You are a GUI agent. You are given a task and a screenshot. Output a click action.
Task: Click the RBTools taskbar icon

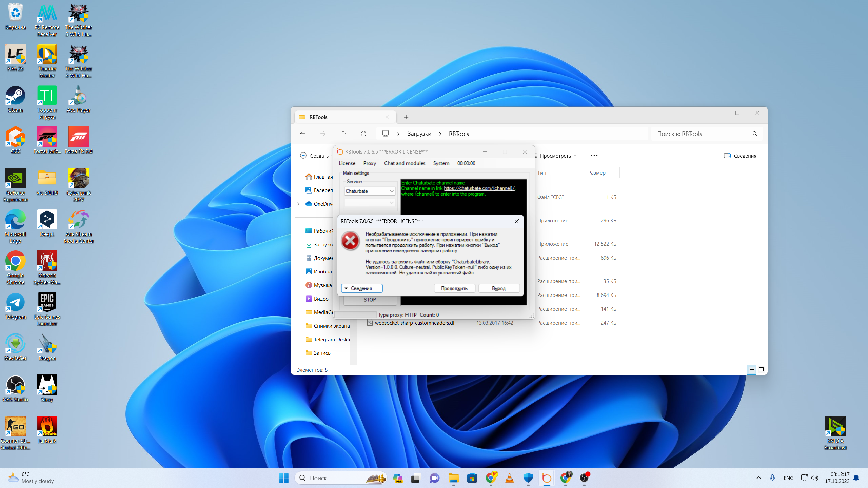tap(547, 478)
